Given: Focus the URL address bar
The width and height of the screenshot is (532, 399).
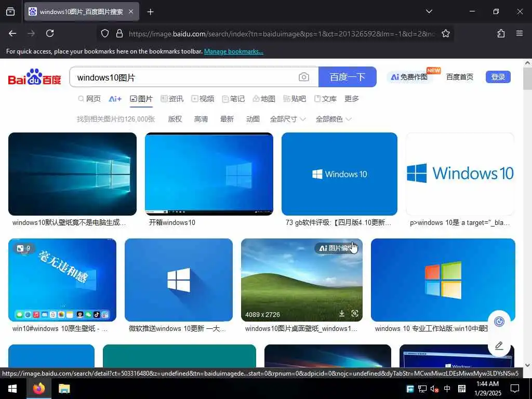Looking at the screenshot, I should 282,34.
